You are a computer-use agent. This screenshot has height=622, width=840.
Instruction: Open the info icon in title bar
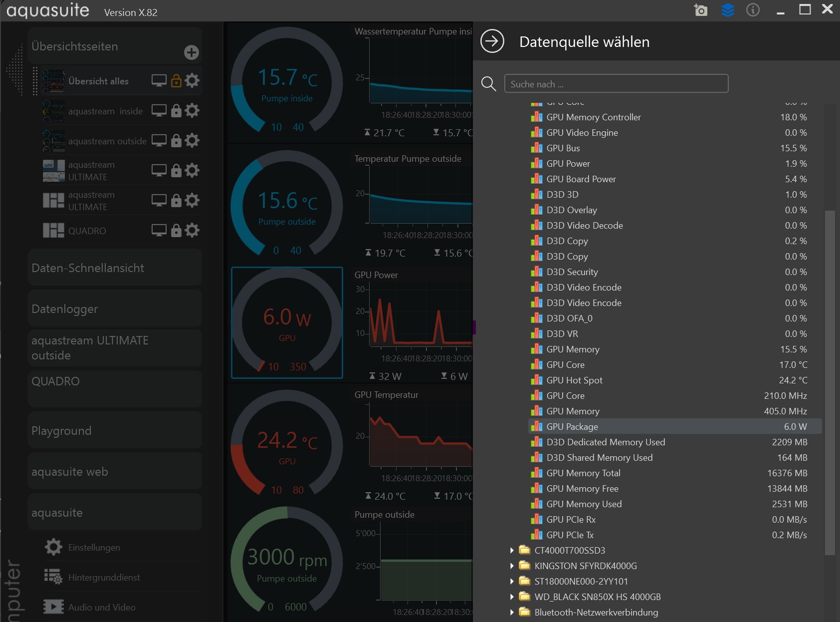tap(753, 10)
